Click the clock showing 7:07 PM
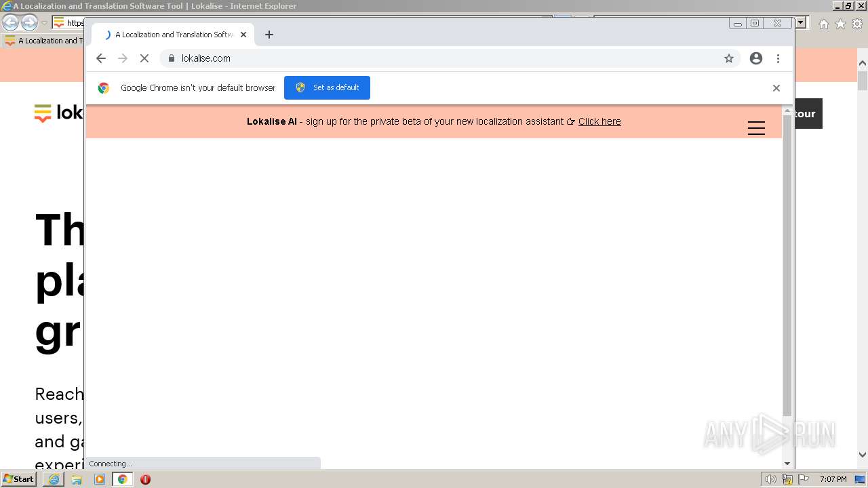868x488 pixels. [x=833, y=479]
